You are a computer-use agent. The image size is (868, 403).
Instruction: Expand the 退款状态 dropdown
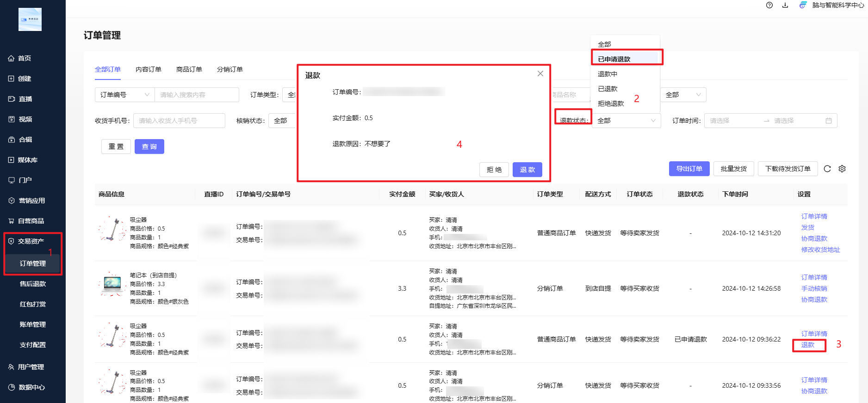click(x=626, y=121)
